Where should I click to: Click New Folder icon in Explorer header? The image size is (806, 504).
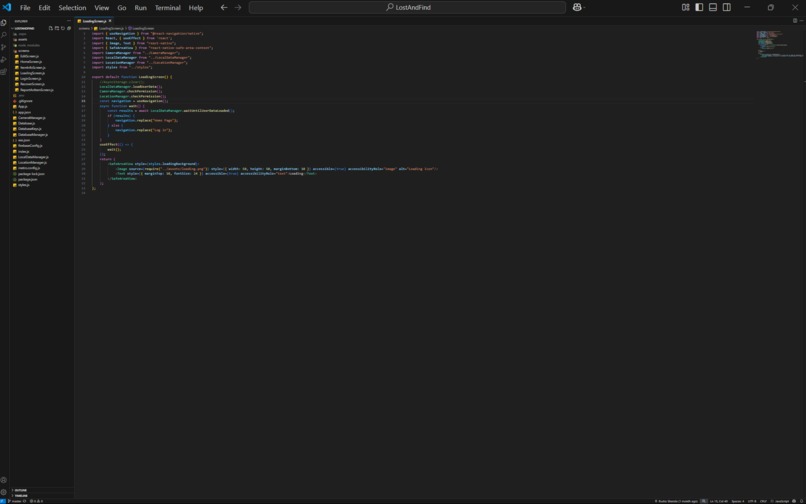click(x=57, y=28)
